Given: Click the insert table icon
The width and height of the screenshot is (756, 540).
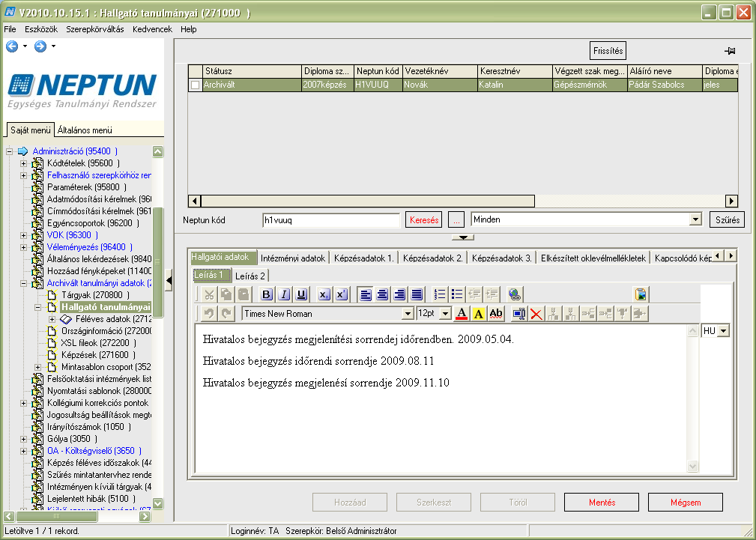Looking at the screenshot, I should pos(518,314).
